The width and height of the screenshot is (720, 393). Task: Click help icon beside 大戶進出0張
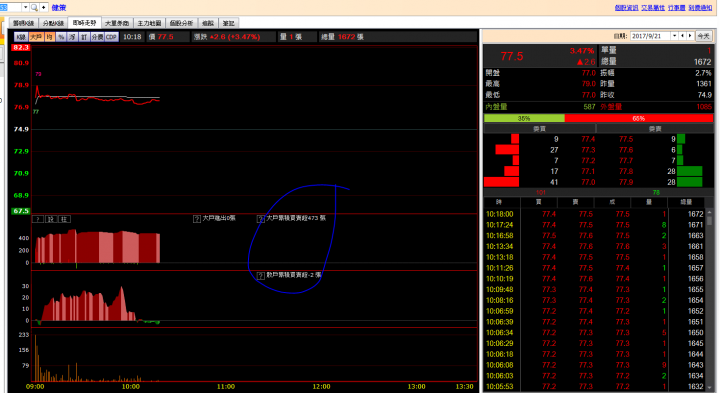[197, 219]
